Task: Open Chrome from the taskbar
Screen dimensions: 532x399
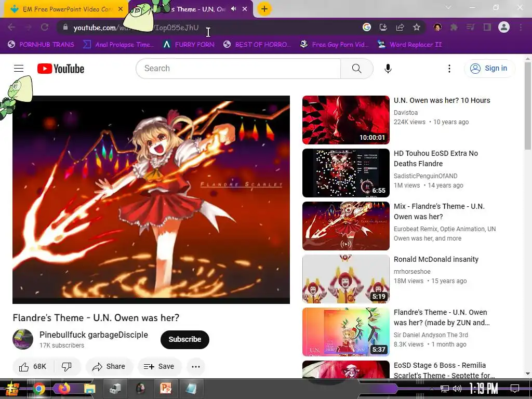Action: 39,389
